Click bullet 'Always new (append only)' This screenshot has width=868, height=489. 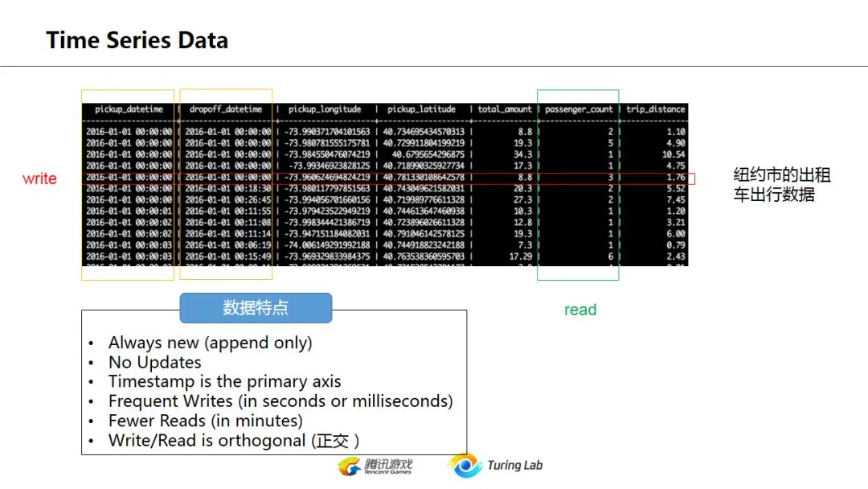coord(211,343)
